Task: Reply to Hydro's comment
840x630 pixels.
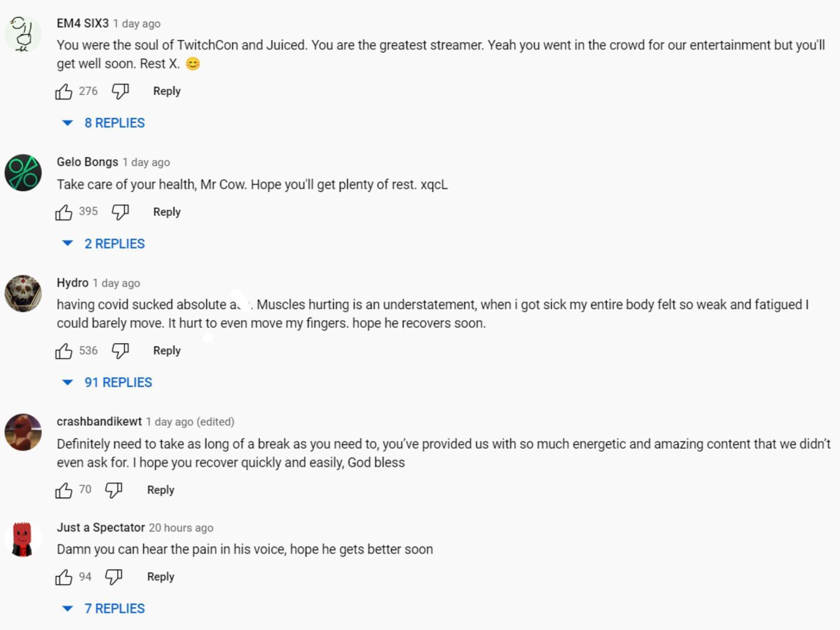Action: pyautogui.click(x=167, y=351)
